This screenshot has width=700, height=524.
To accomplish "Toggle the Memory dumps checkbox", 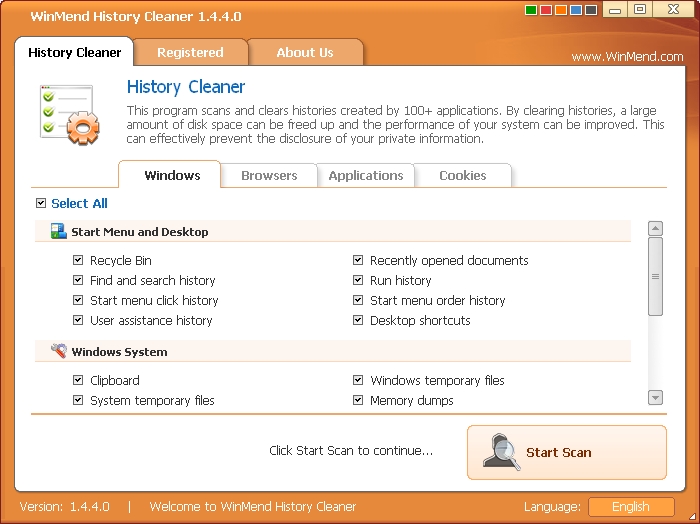I will [x=358, y=400].
